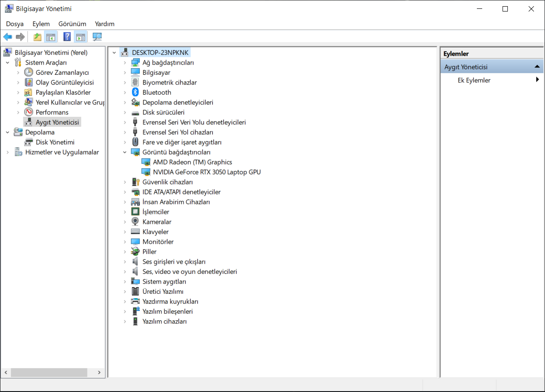Viewport: 545px width, 392px height.
Task: Collapse Aygıt Yöneticisi section arrow in Eylemler
Action: click(537, 67)
